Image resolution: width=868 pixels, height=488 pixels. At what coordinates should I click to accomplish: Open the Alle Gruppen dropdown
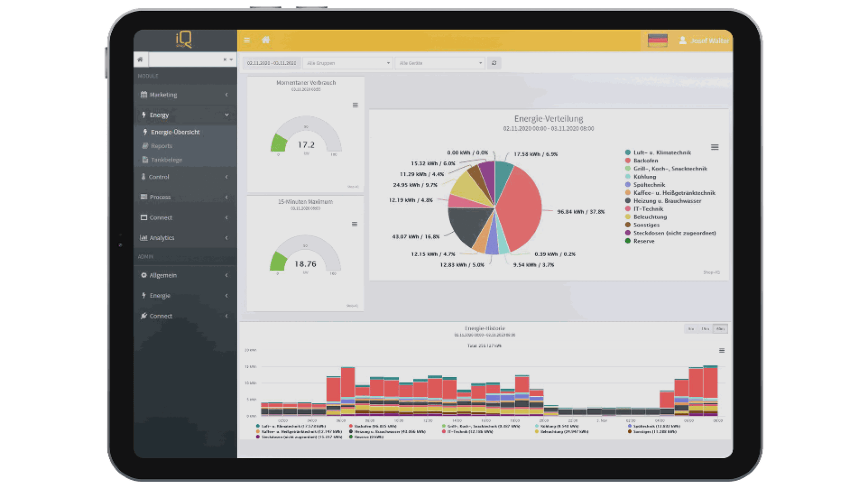347,63
